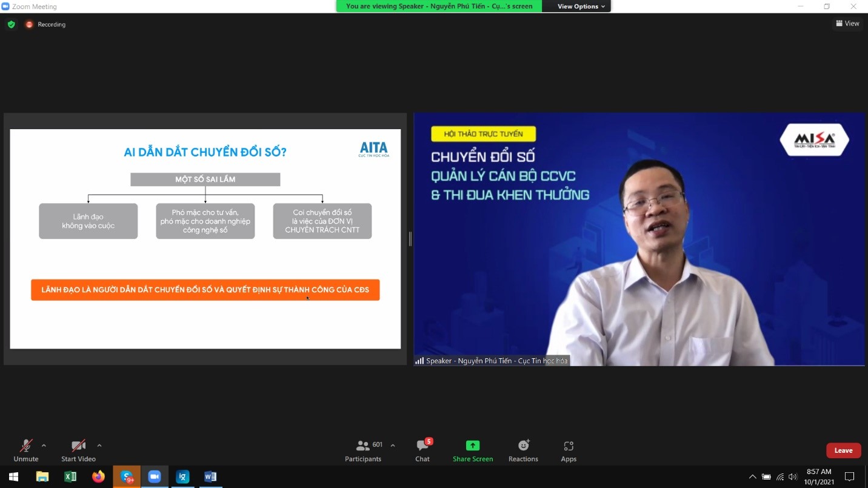Change layout using the View button
Screen dimensions: 868x488
[847, 24]
